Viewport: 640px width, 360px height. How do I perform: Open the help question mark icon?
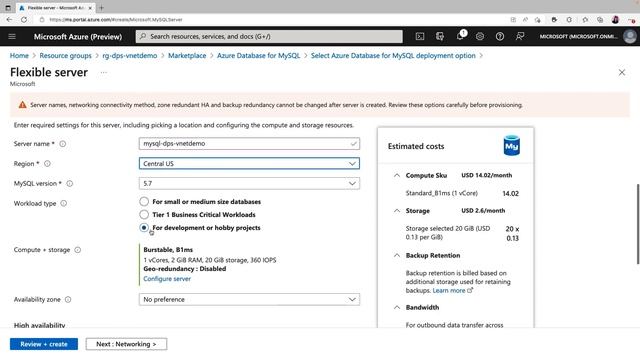point(500,36)
